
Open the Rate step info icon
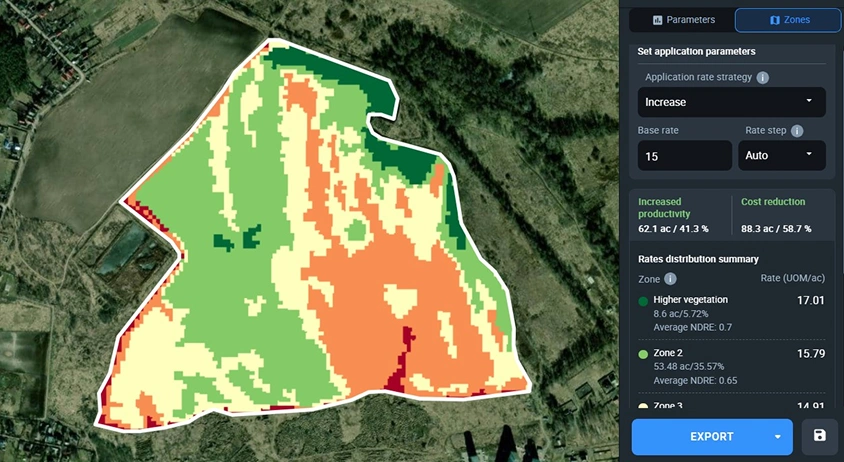(797, 131)
